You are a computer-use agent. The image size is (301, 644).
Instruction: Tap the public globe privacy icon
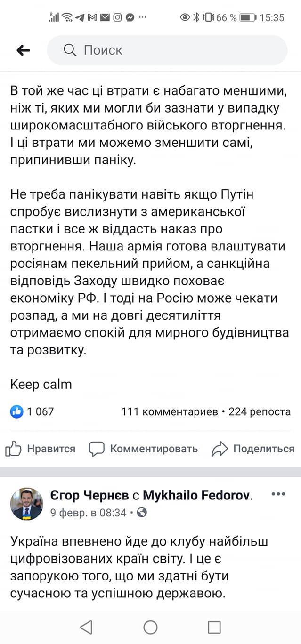pyautogui.click(x=141, y=512)
